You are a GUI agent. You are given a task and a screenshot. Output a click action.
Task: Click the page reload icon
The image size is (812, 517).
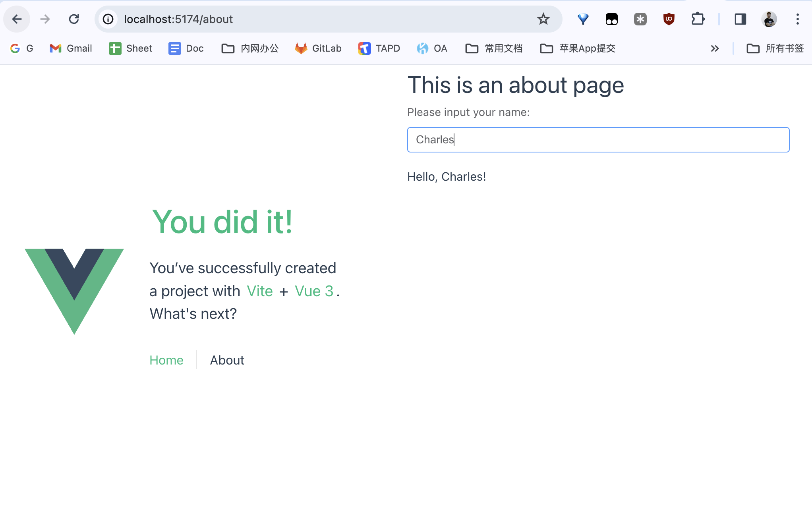(73, 19)
